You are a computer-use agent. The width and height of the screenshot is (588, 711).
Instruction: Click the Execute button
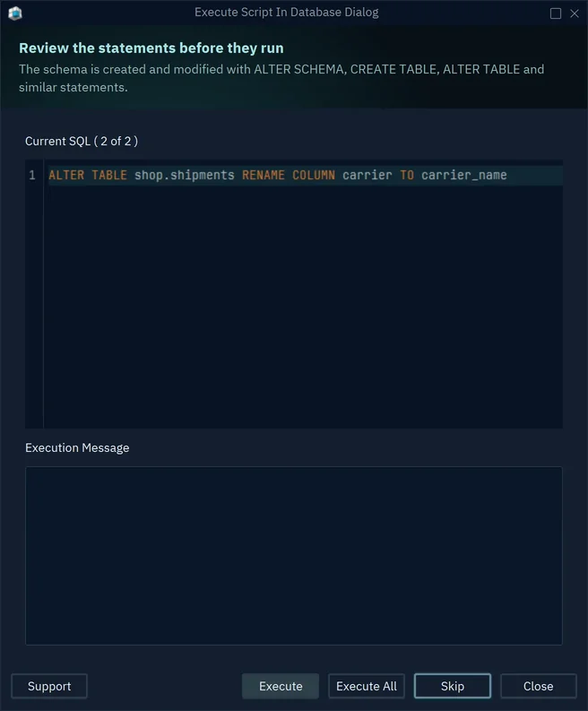click(281, 686)
